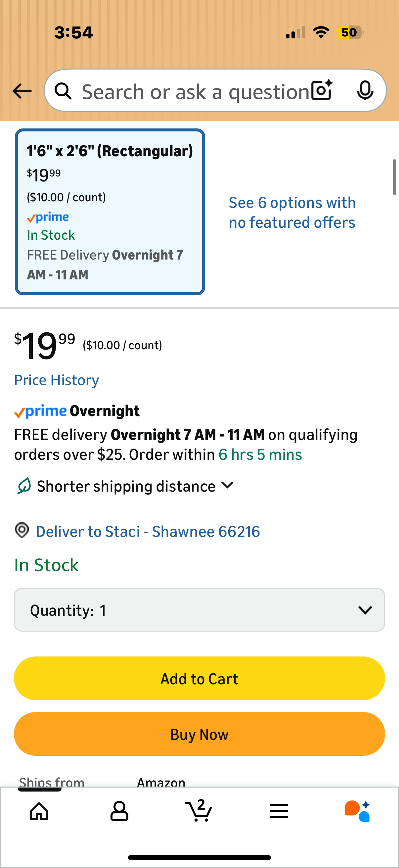Tap the magnifying glass search icon

coord(63,91)
